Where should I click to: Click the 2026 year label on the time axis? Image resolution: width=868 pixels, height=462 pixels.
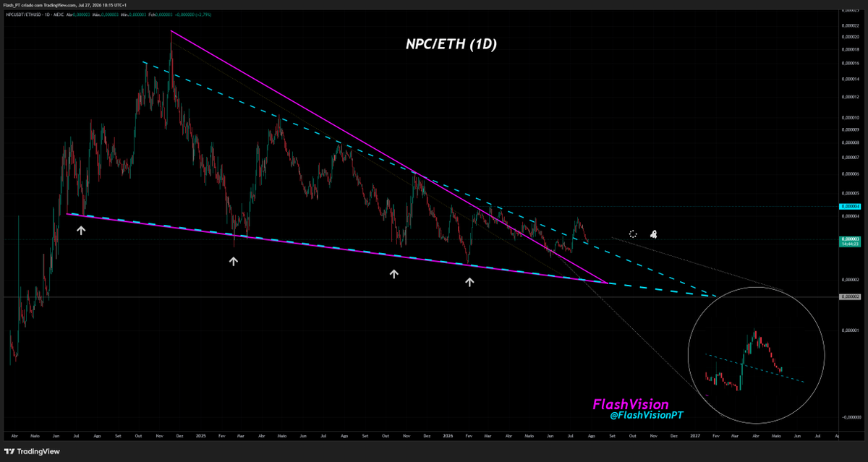click(448, 436)
